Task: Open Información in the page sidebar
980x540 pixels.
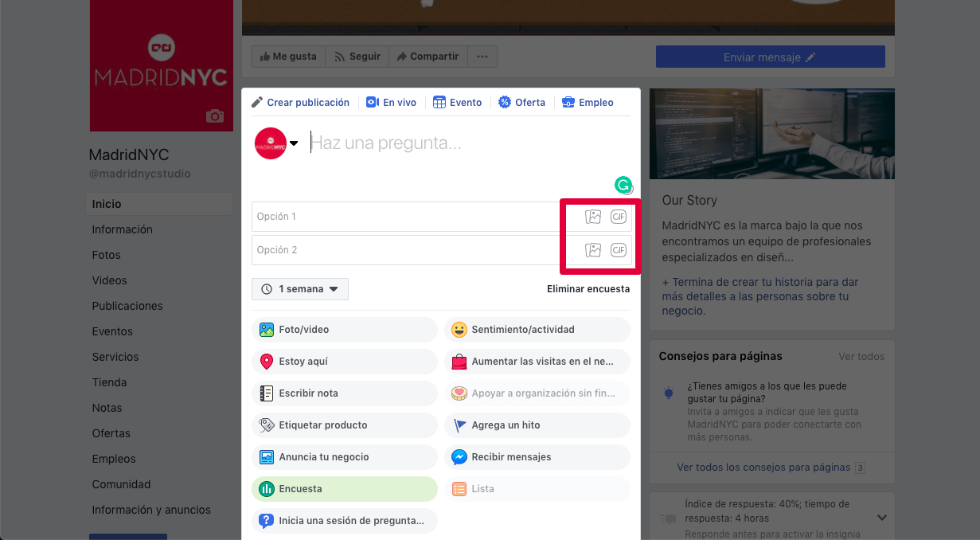Action: [x=123, y=229]
